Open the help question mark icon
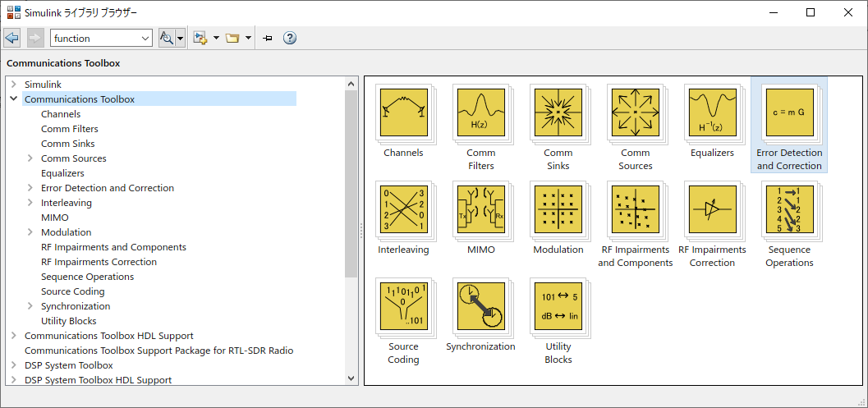The height and width of the screenshot is (408, 868). pos(290,39)
